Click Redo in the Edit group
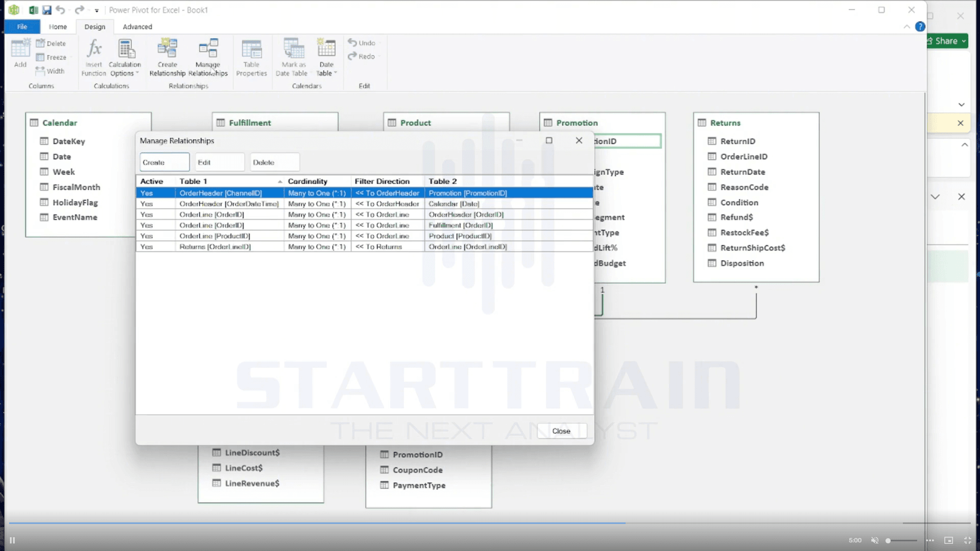980x551 pixels. pyautogui.click(x=362, y=56)
